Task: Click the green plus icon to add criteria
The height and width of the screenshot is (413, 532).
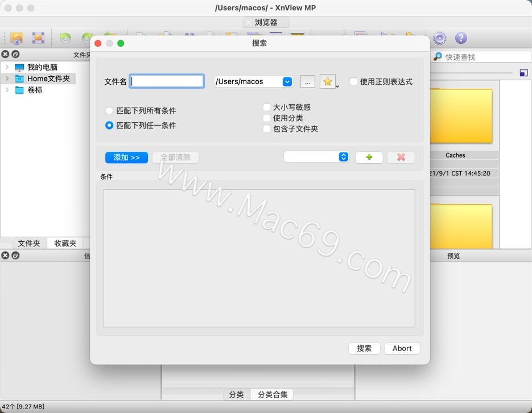Action: tap(369, 157)
